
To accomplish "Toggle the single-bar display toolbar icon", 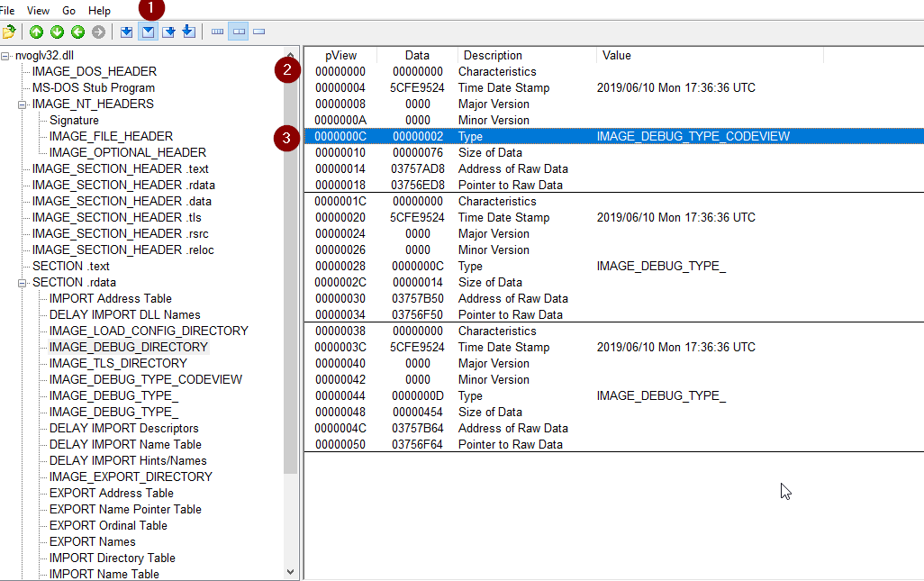I will [259, 31].
